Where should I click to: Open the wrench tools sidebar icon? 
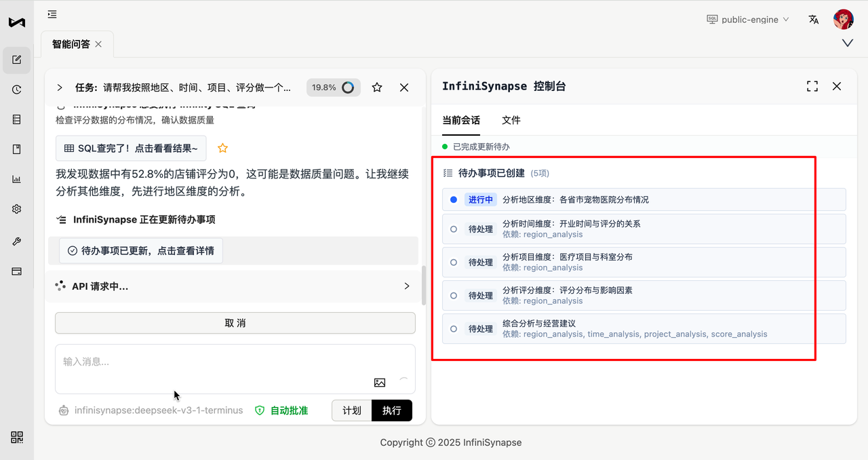17,241
